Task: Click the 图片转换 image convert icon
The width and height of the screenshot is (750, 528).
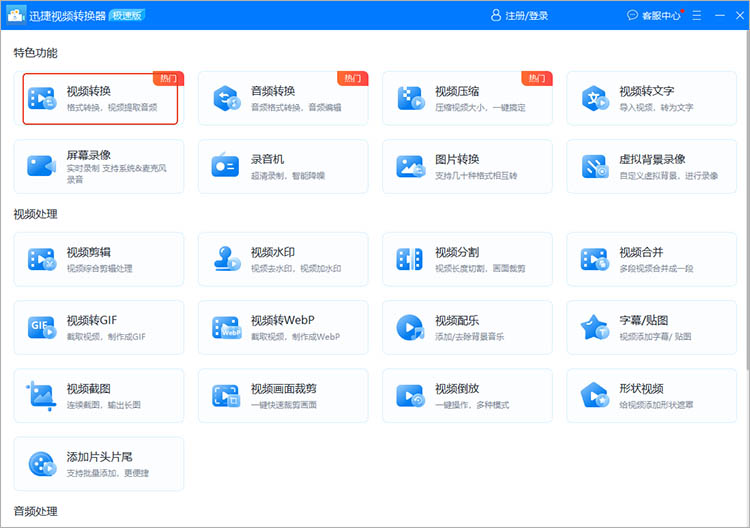Action: (x=411, y=166)
